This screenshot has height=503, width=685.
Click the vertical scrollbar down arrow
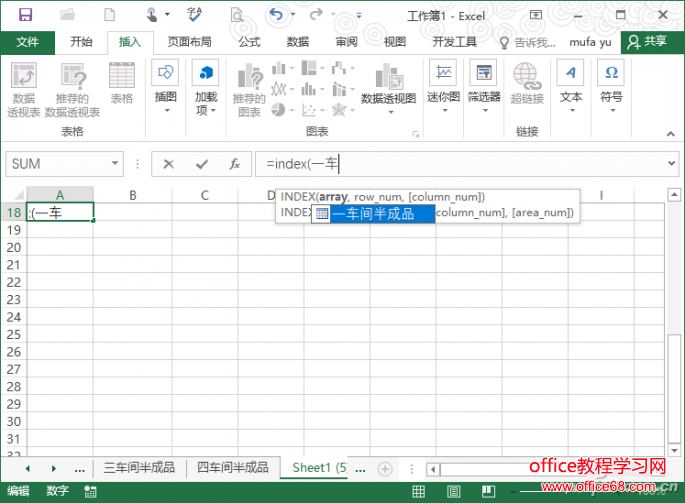pos(675,451)
